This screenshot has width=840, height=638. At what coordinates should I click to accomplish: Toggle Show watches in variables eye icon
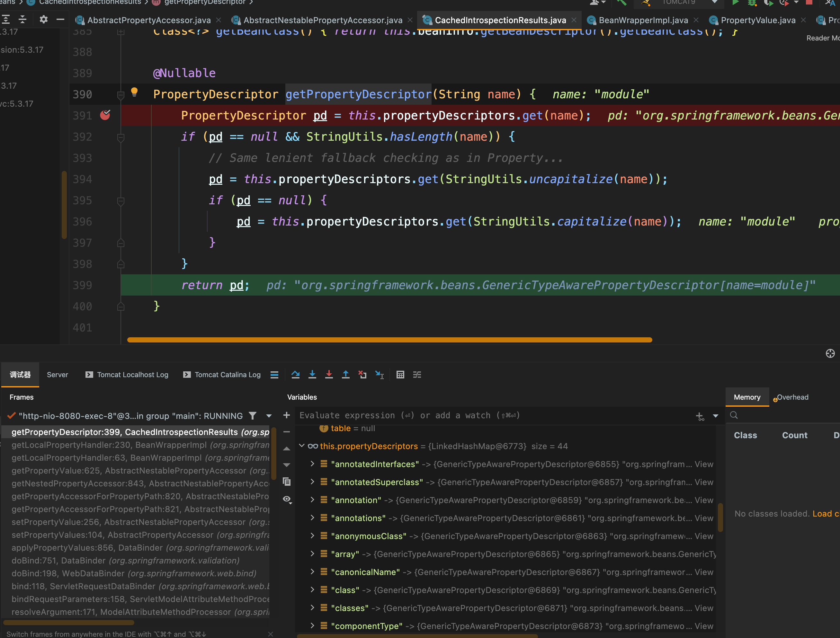click(287, 499)
